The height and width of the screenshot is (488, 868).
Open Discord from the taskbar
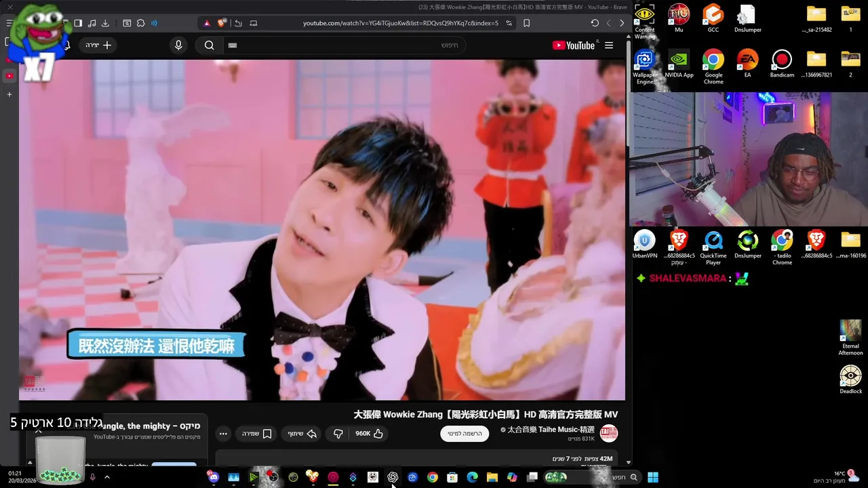214,477
